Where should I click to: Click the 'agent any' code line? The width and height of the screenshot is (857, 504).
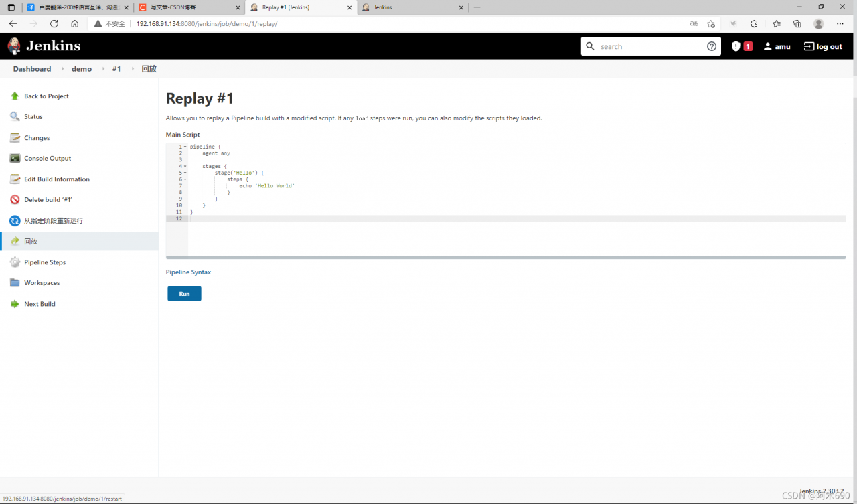(x=216, y=153)
